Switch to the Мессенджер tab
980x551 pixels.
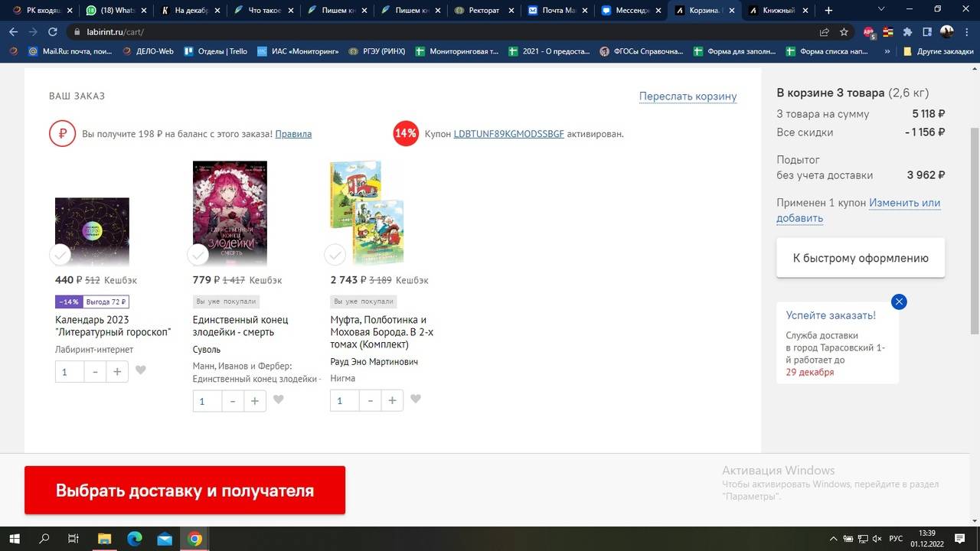click(632, 11)
